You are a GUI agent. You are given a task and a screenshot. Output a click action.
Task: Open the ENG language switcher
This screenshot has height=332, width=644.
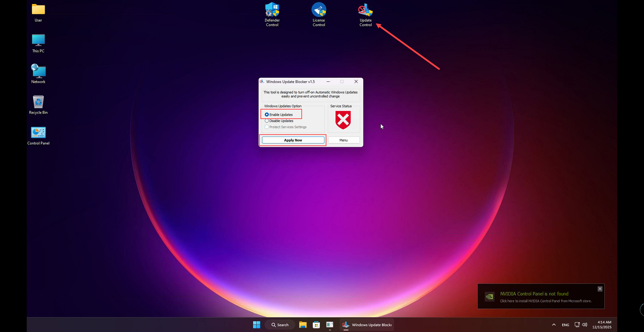pos(565,325)
